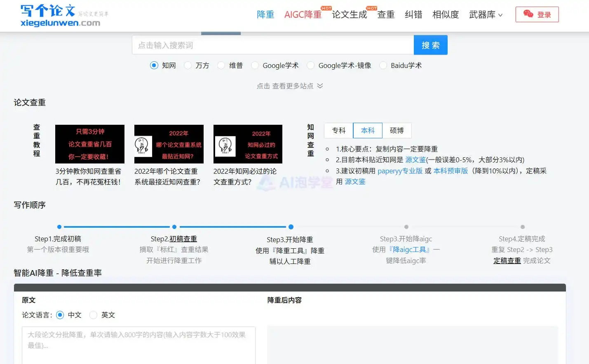
Task: Click the 智能AI降重 - 降低查重率 heading
Action: tap(58, 273)
